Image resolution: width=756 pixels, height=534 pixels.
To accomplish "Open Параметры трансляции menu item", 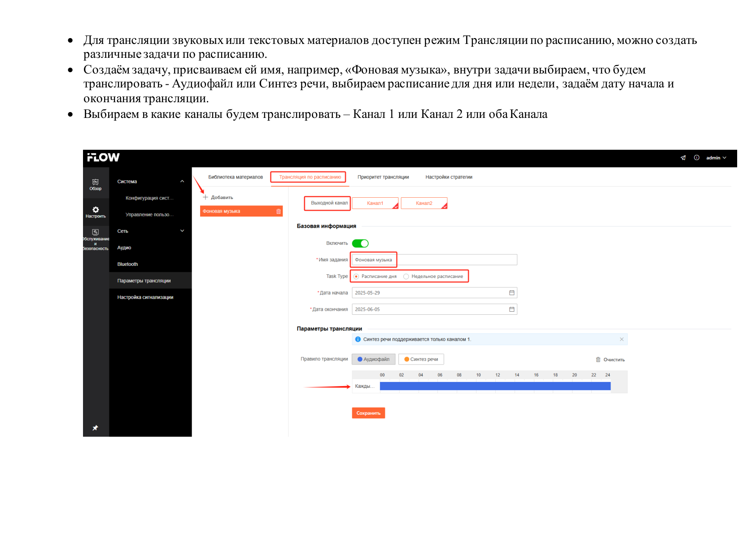I will 150,281.
